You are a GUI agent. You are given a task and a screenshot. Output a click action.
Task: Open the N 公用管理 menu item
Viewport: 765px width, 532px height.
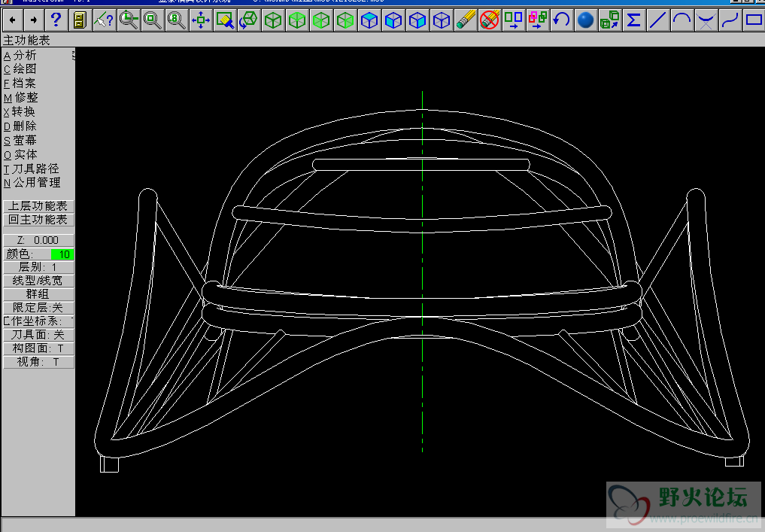point(32,183)
